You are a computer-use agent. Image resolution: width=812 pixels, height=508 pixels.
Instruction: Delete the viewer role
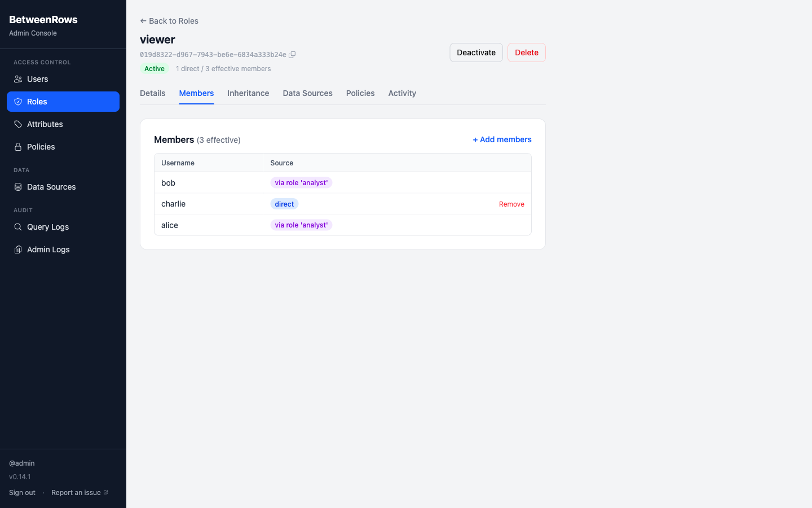coord(526,52)
